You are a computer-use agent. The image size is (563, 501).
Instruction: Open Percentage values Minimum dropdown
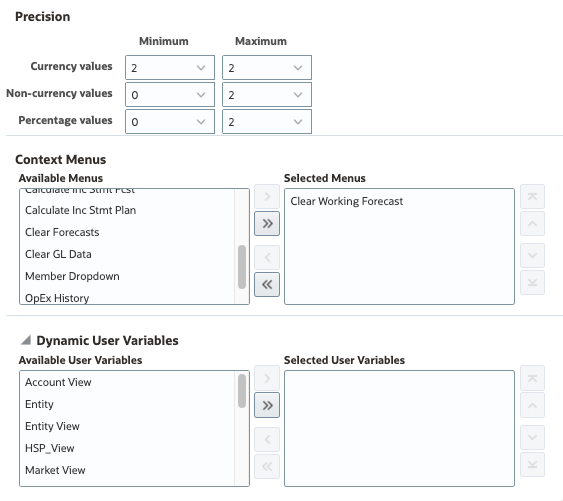[170, 122]
